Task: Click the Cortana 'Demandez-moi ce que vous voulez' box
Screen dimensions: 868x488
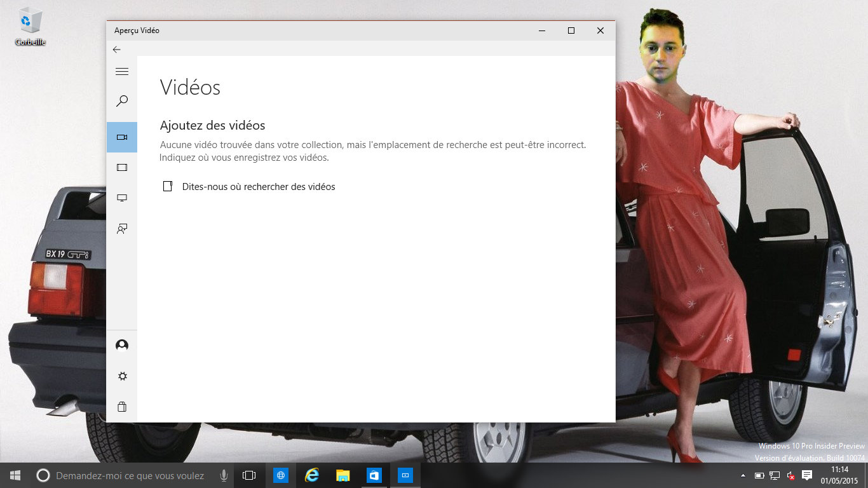Action: pyautogui.click(x=130, y=475)
